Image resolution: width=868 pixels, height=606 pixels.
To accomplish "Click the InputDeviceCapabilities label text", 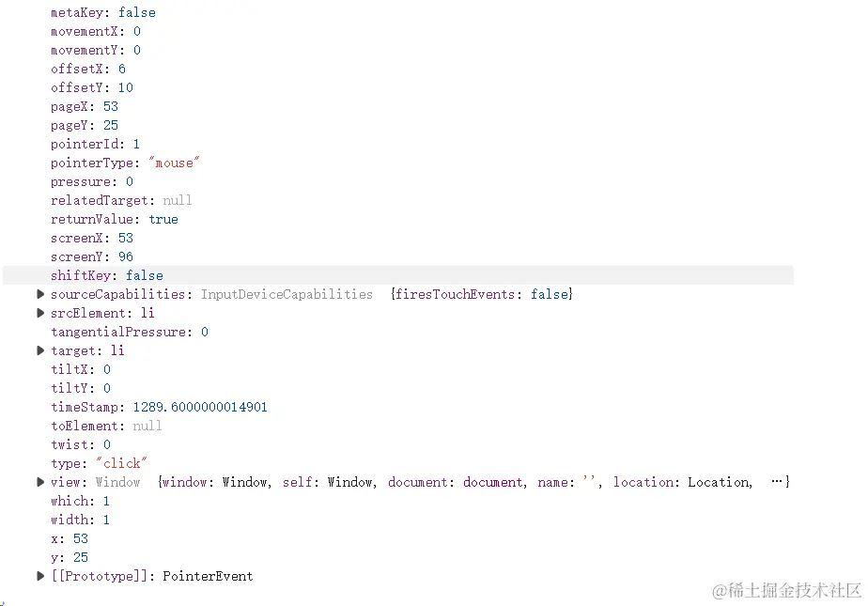I will point(287,294).
